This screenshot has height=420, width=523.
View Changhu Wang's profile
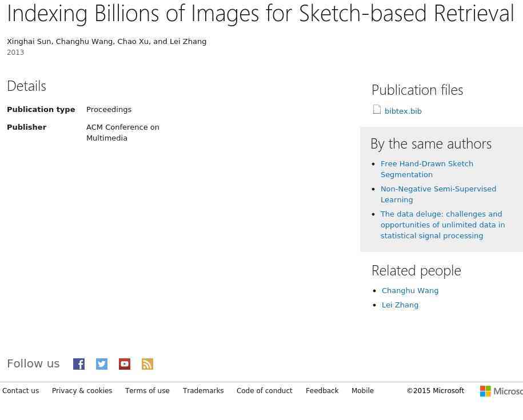410,291
